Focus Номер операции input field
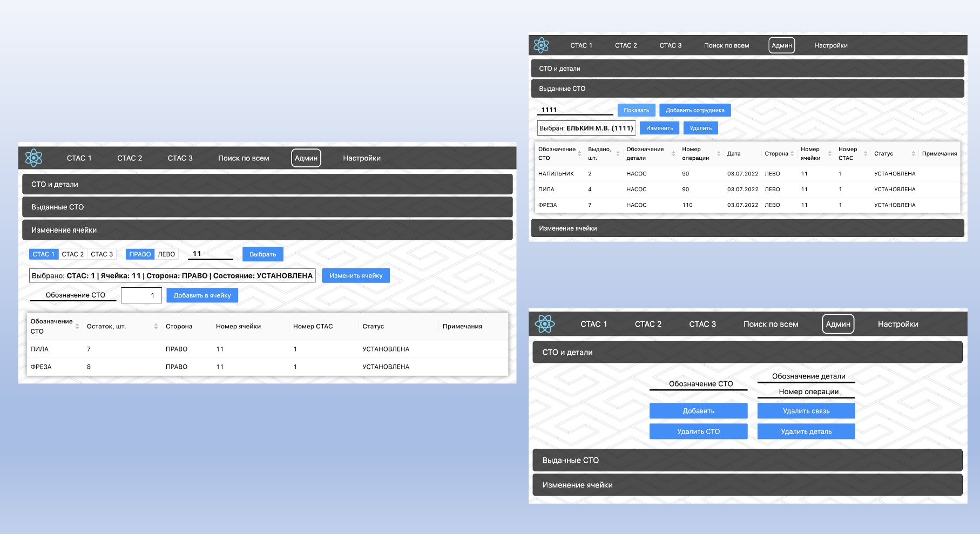Screen dimensions: 980x534 (806, 392)
